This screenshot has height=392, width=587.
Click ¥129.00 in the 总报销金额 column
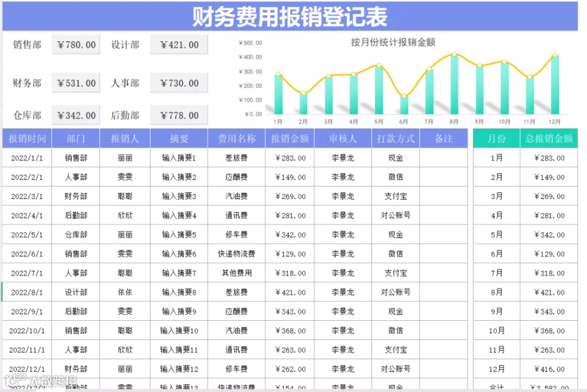click(549, 254)
